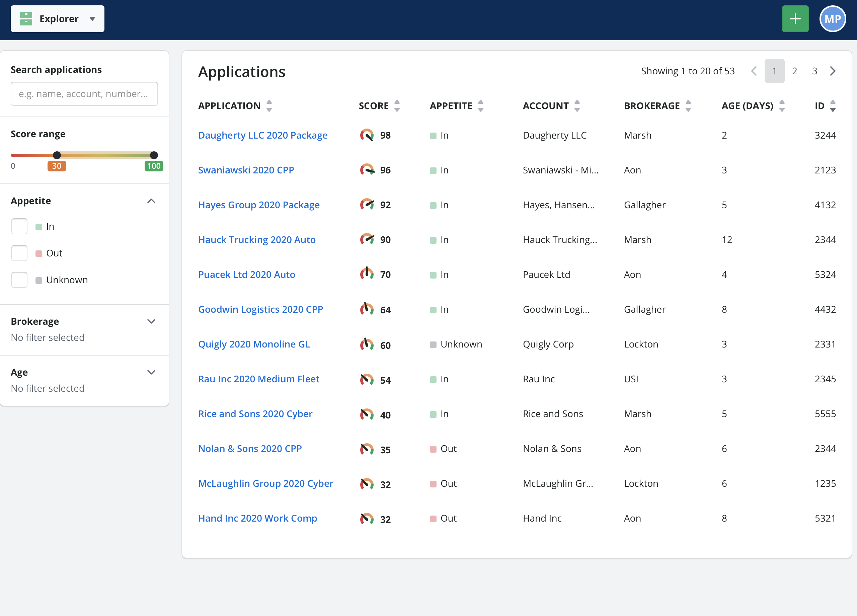This screenshot has width=857, height=616.
Task: Check the Unknown appetite checkbox
Action: coord(19,280)
